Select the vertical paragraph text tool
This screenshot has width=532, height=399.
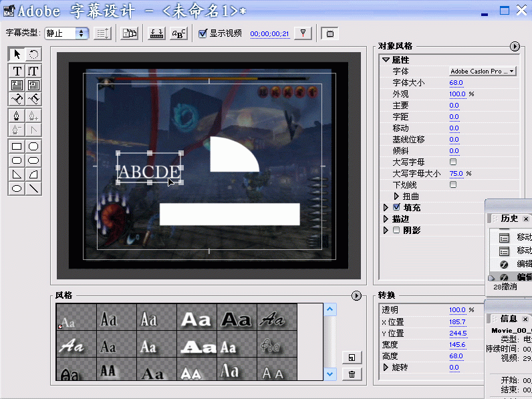click(x=33, y=85)
